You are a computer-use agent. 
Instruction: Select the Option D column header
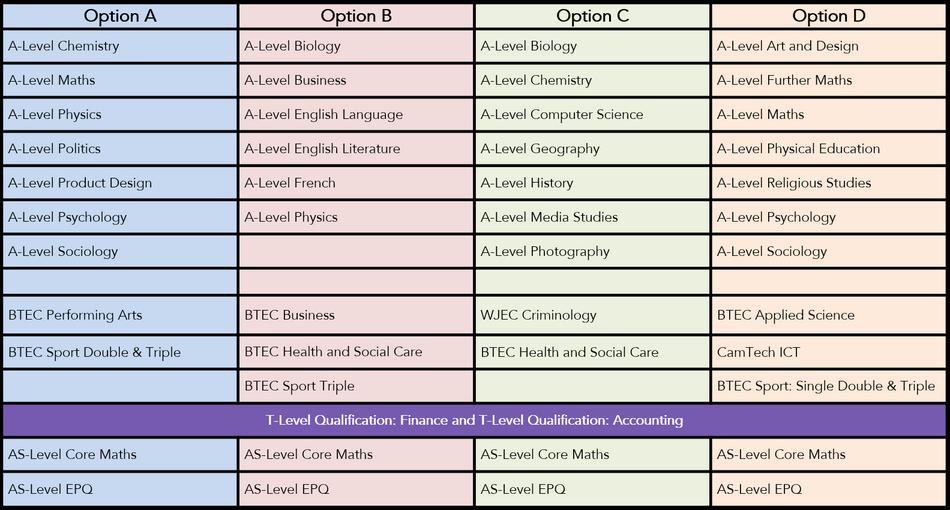click(827, 16)
